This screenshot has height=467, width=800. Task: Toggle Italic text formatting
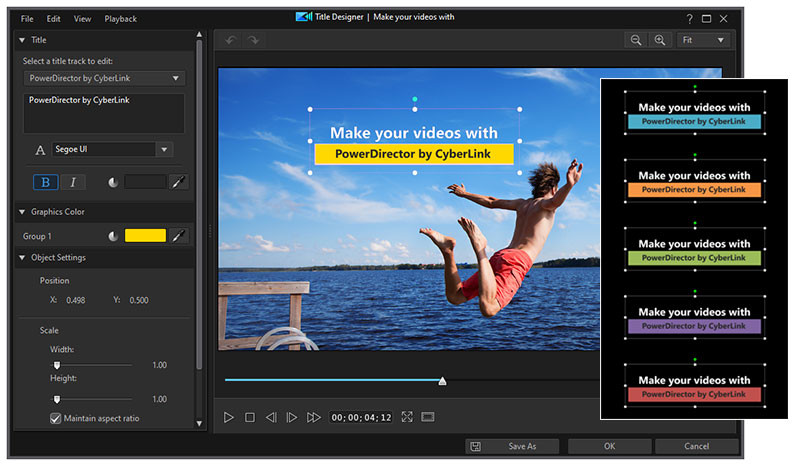pyautogui.click(x=74, y=182)
